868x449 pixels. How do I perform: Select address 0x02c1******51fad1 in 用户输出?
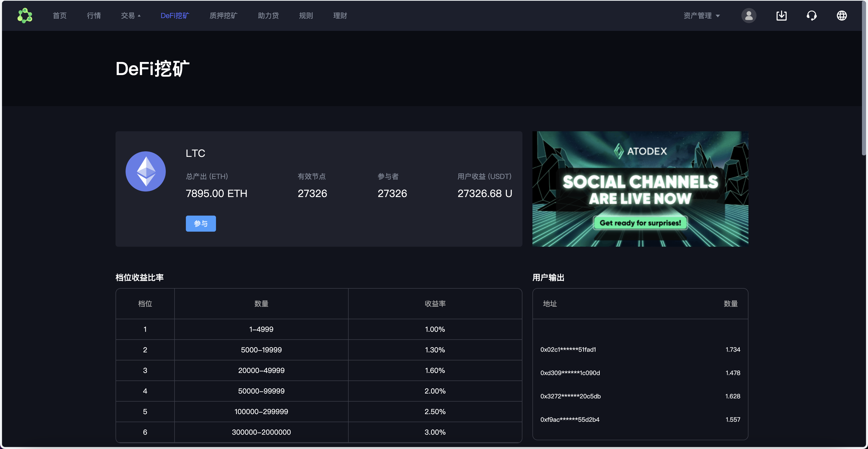coord(568,349)
